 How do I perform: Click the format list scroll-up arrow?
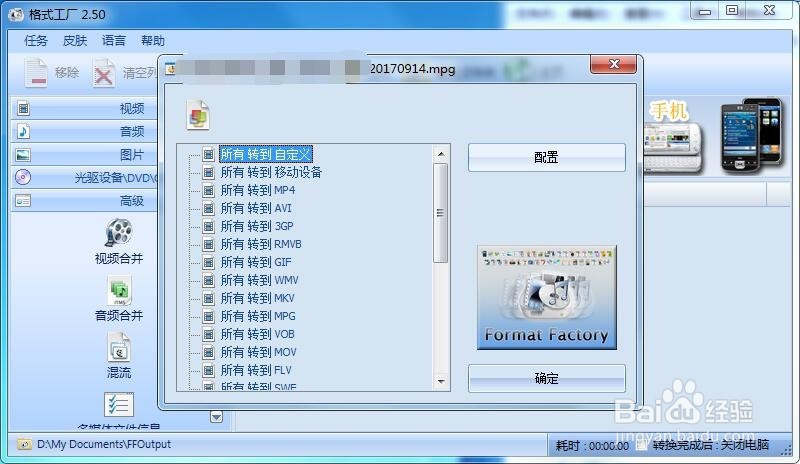pos(441,154)
